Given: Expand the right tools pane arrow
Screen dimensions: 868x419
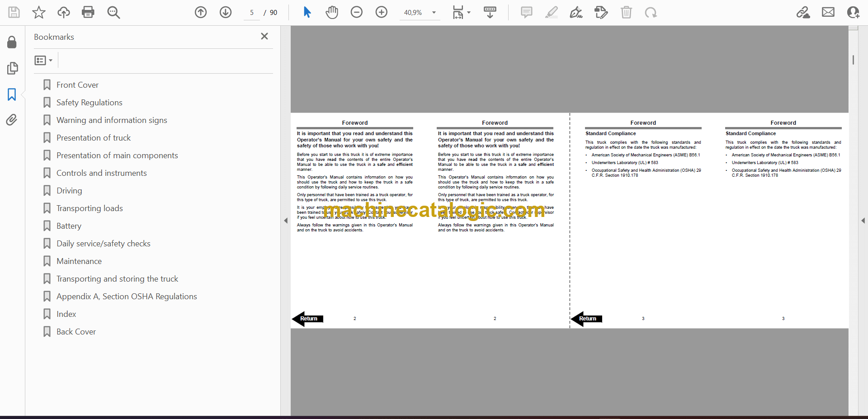Looking at the screenshot, I should (x=863, y=221).
